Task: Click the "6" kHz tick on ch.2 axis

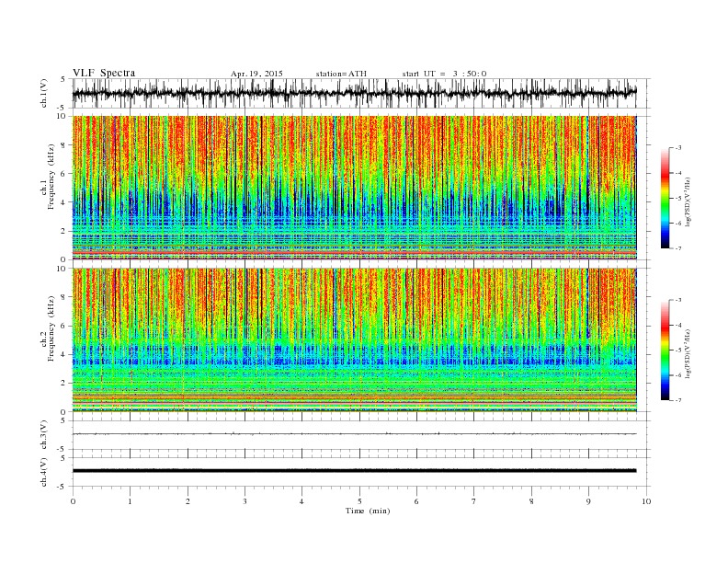Action: pos(63,326)
